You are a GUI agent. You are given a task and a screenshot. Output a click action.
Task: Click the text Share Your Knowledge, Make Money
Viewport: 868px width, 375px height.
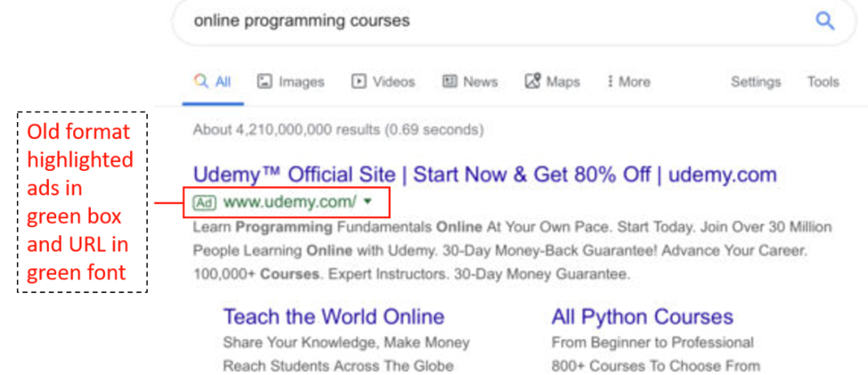click(346, 343)
